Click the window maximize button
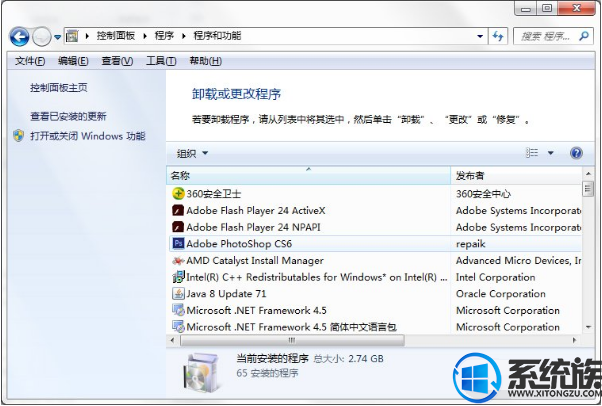 [547, 8]
